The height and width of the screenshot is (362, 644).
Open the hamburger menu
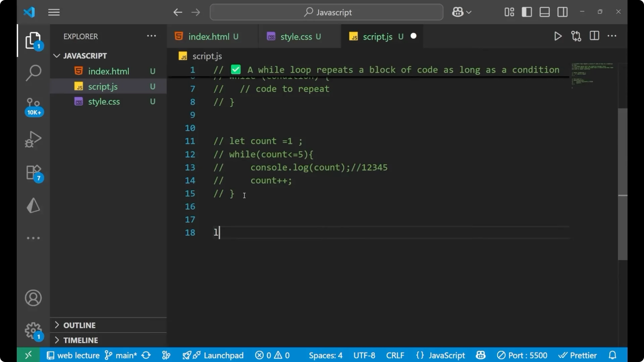(54, 12)
